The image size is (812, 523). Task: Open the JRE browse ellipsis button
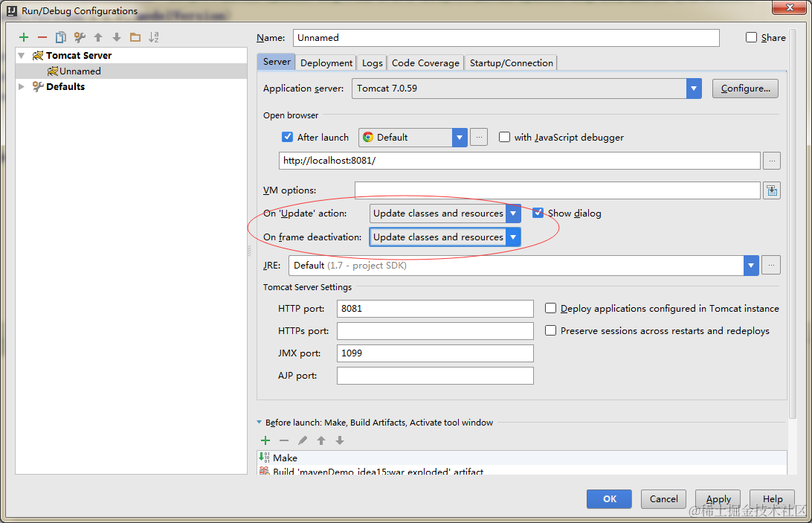coord(772,266)
